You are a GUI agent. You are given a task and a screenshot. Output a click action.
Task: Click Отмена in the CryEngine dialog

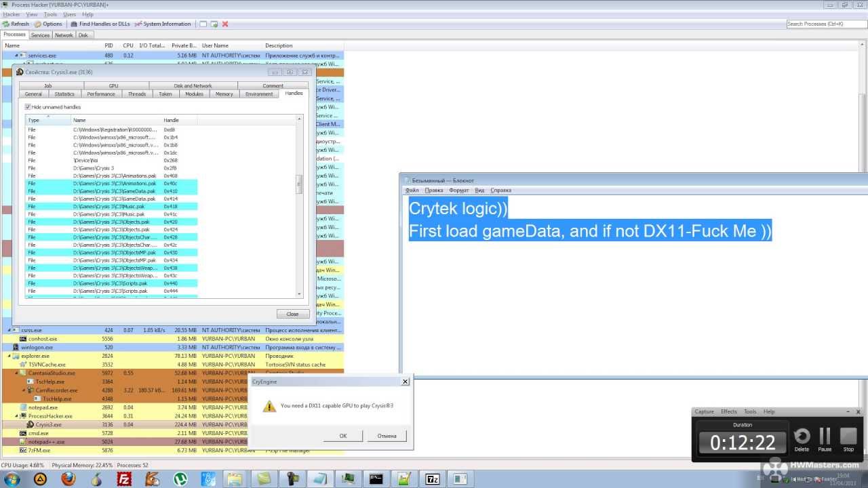387,436
